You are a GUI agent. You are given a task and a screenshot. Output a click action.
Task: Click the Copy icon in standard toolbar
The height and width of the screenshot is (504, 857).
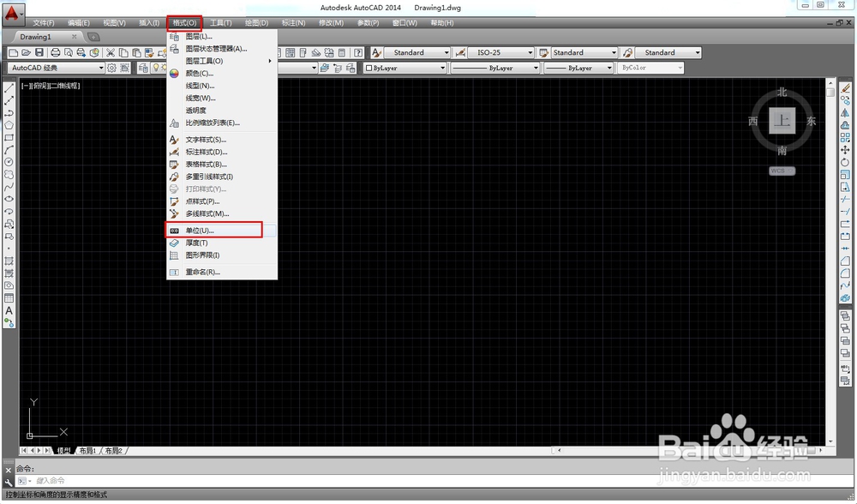[x=123, y=52]
